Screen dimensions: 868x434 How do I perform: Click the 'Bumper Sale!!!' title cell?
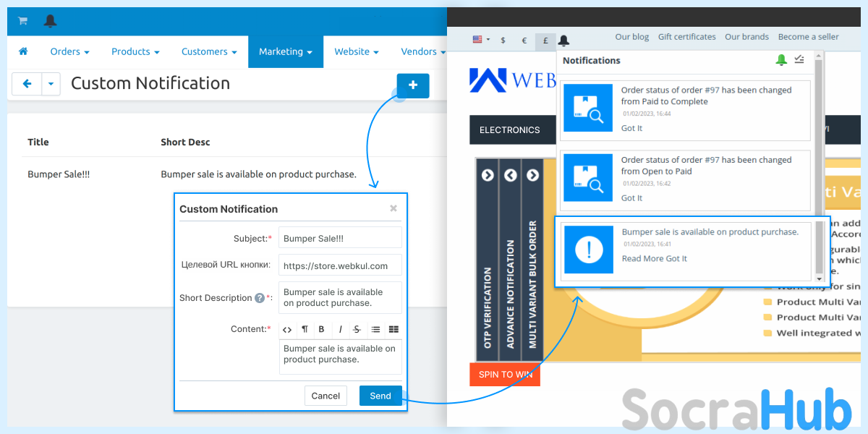59,174
